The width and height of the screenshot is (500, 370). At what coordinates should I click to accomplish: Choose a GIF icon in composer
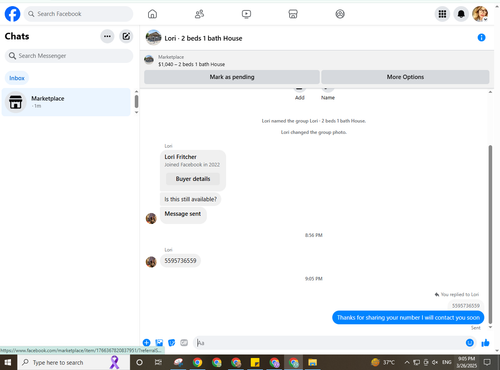[184, 343]
